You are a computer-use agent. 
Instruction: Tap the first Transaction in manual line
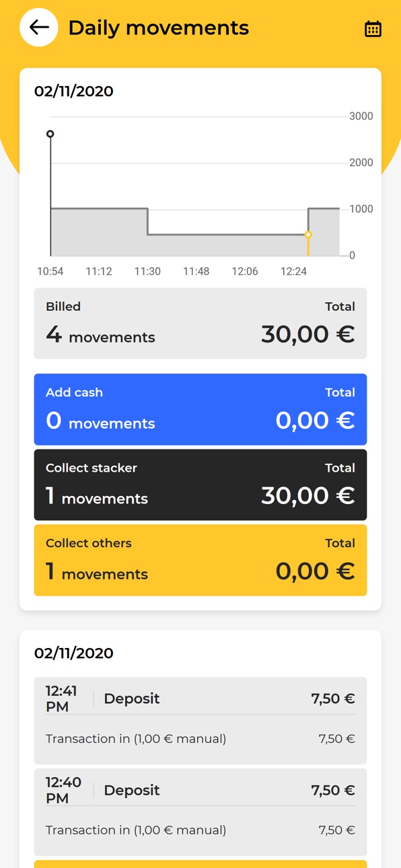pos(136,739)
